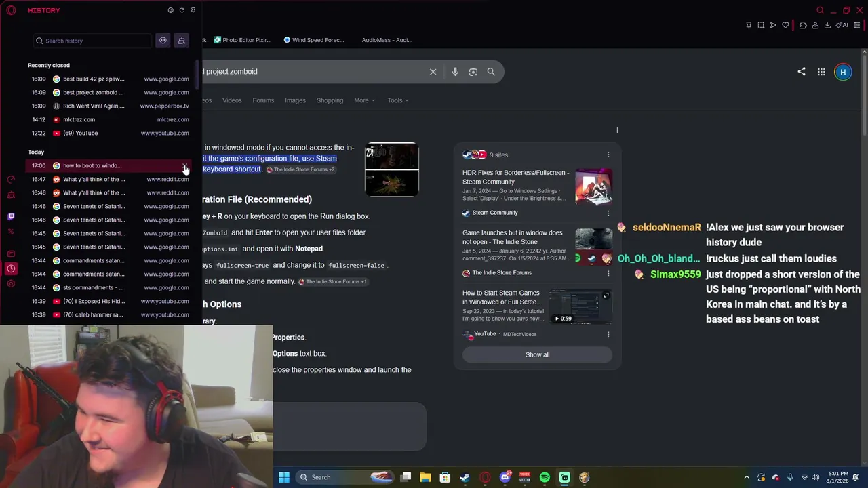868x488 pixels.
Task: Open Steam from the taskbar
Action: tap(465, 477)
